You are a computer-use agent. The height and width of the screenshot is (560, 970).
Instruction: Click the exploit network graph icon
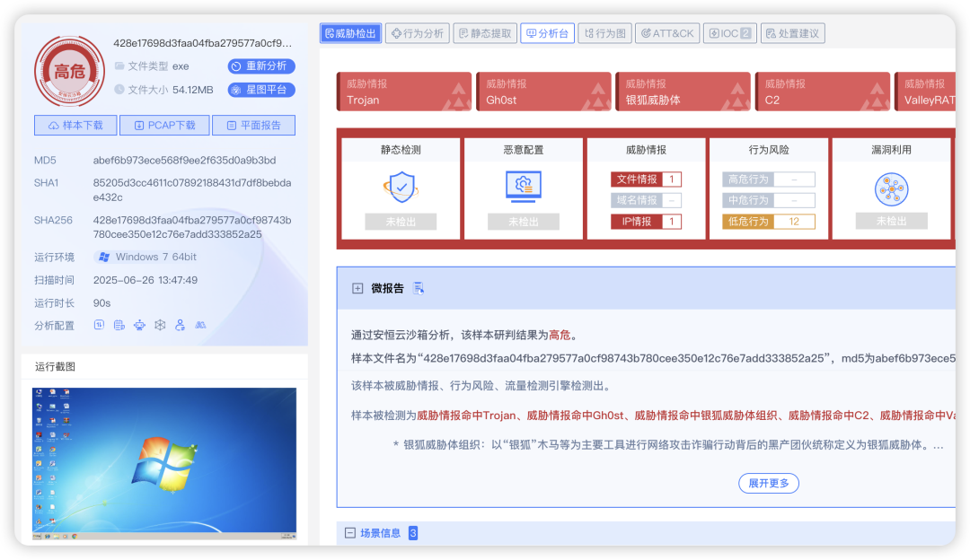click(x=891, y=188)
